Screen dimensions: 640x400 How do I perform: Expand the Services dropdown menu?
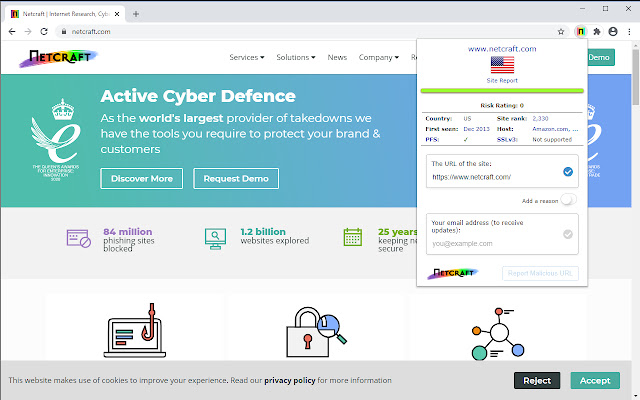[x=247, y=58]
